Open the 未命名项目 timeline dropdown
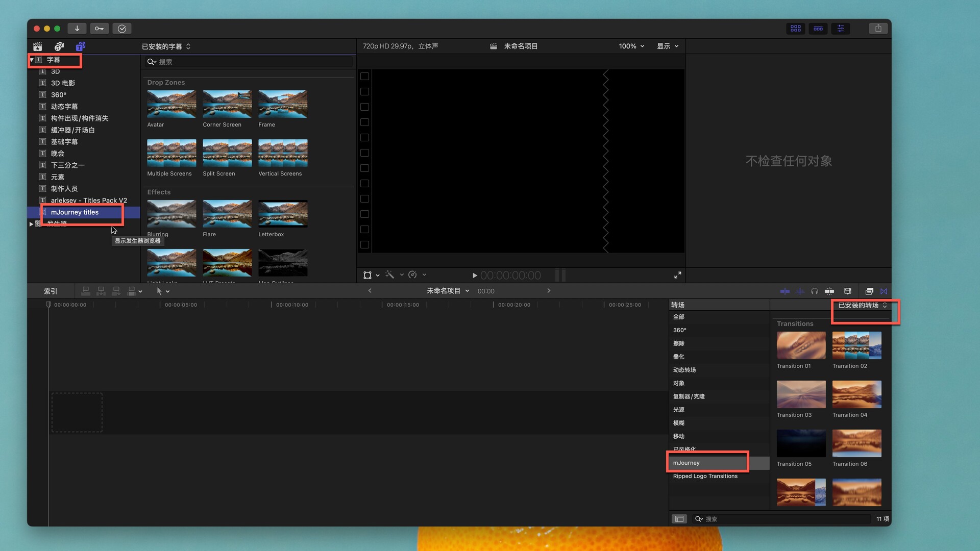 tap(448, 291)
